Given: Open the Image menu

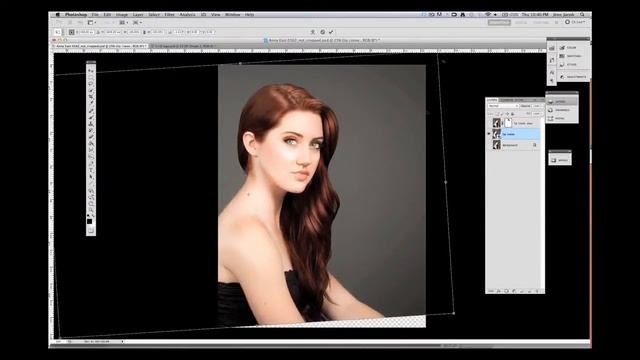Looking at the screenshot, I should click(122, 15).
